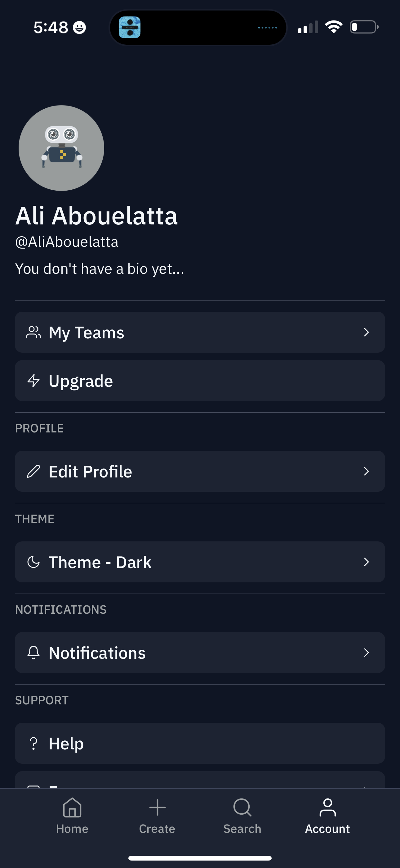
Task: Tap the robot profile avatar
Action: (x=61, y=148)
